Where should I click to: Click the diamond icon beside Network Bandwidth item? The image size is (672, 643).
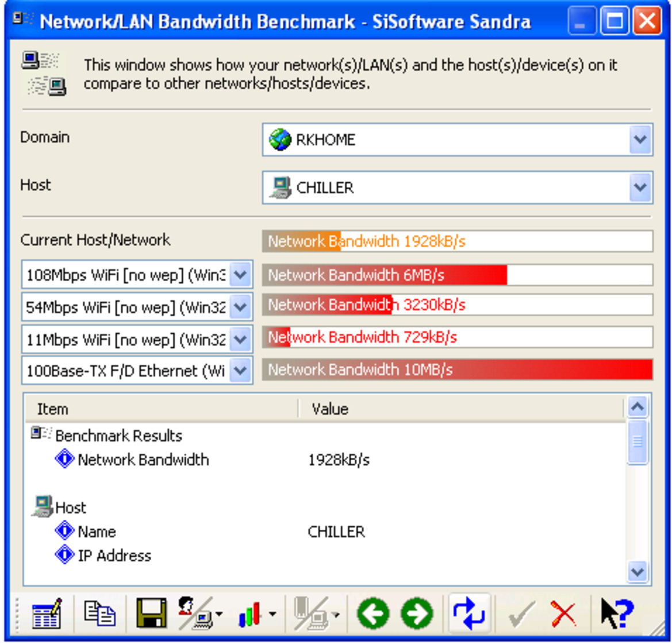65,459
